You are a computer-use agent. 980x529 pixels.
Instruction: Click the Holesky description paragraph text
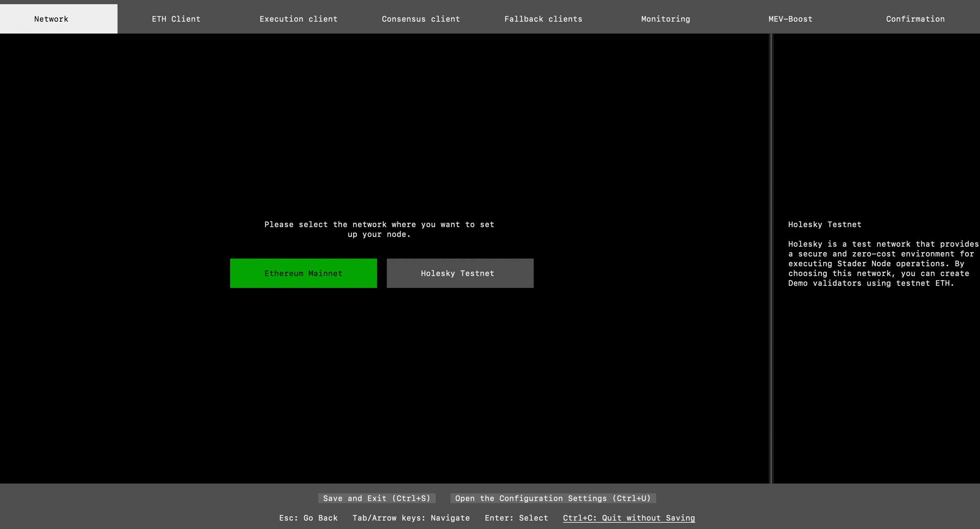[880, 264]
